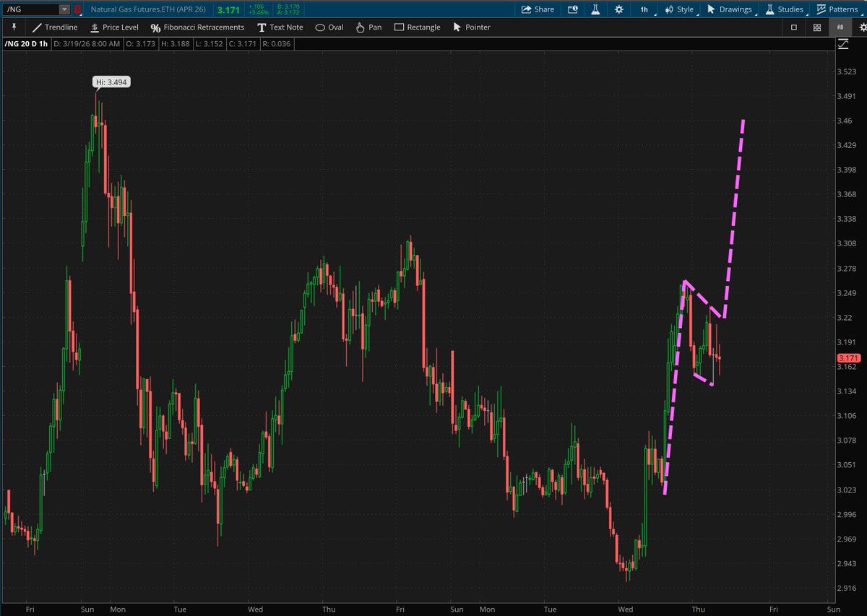Screen dimensions: 867x616
Task: Switch to single chart layout view
Action: click(x=793, y=27)
